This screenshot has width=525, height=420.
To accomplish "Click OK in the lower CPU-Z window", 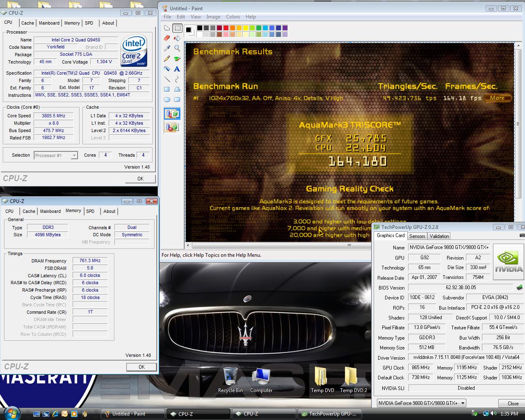I will tap(142, 367).
